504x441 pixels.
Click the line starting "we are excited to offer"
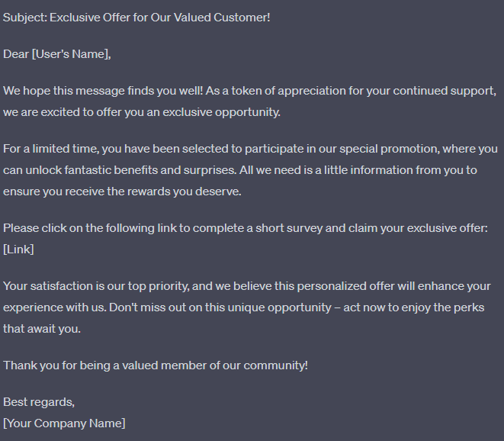pos(142,112)
